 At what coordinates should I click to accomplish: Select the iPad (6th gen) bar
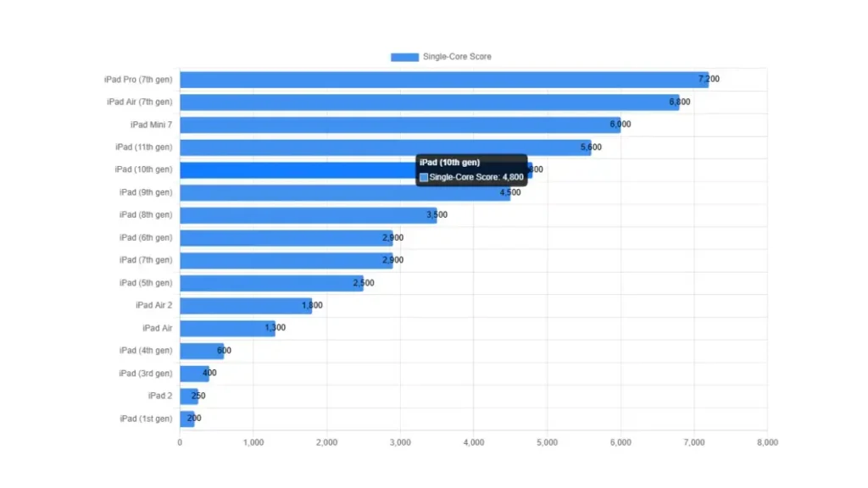[287, 238]
